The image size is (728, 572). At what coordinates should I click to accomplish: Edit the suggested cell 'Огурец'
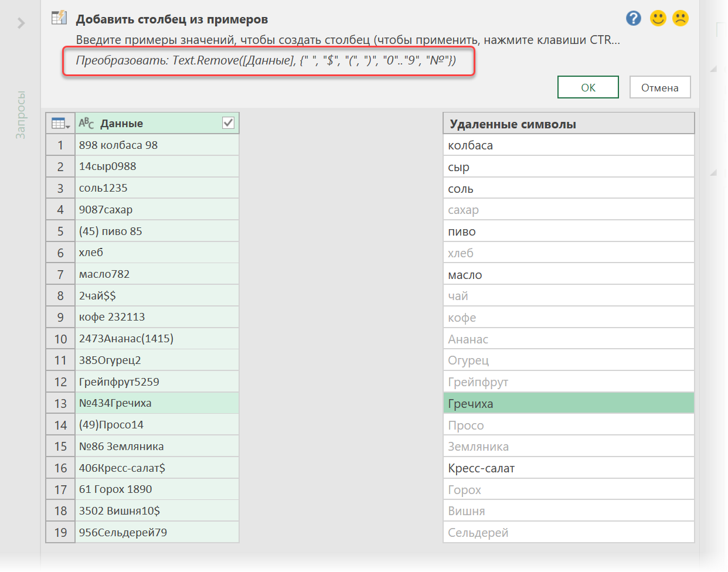pyautogui.click(x=569, y=360)
